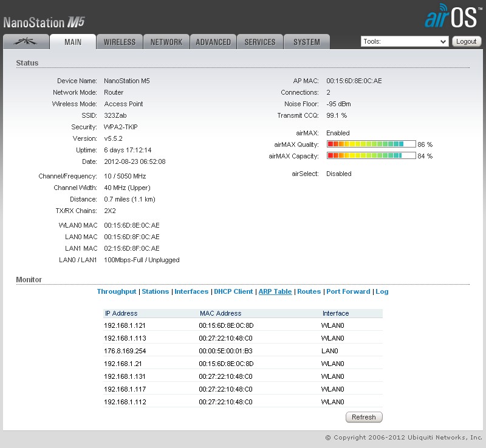Viewport: 486px width, 448px height.
Task: Click the Wireless Mode value Access Point
Action: point(123,104)
